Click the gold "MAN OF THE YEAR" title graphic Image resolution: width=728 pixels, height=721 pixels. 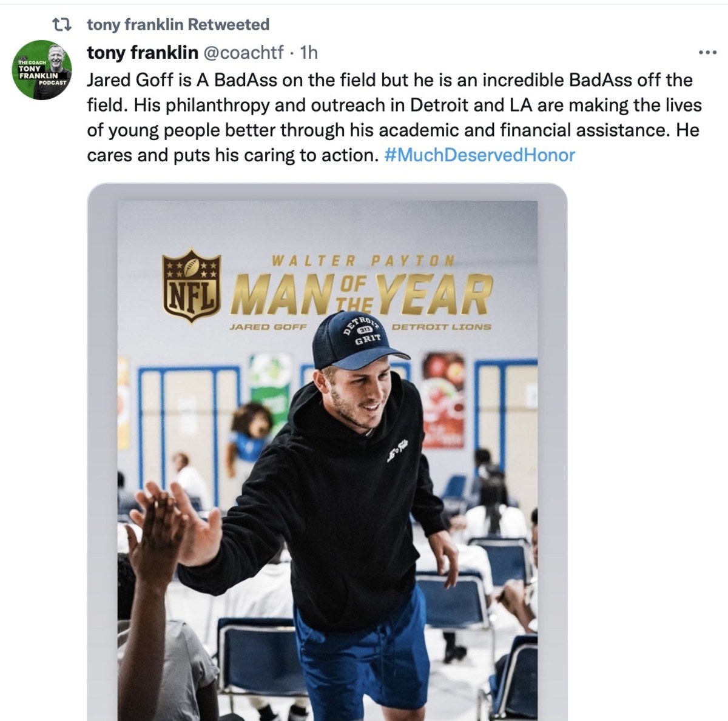coord(363,294)
